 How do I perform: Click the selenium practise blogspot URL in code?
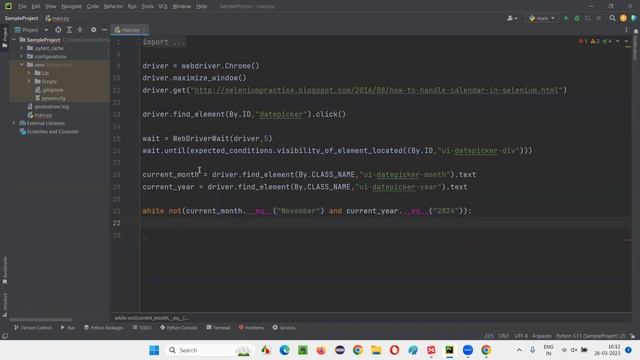pyautogui.click(x=376, y=90)
